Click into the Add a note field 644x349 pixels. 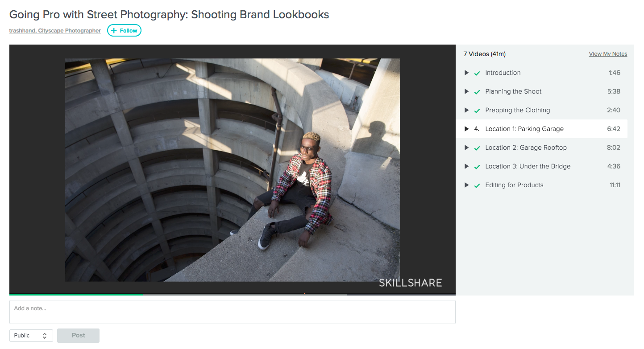click(232, 312)
